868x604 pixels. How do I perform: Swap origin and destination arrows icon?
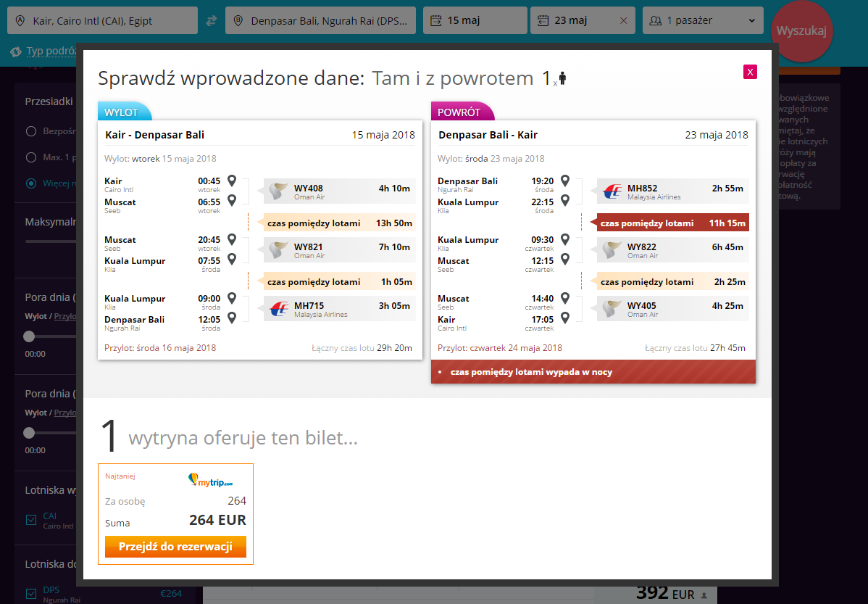[212, 20]
